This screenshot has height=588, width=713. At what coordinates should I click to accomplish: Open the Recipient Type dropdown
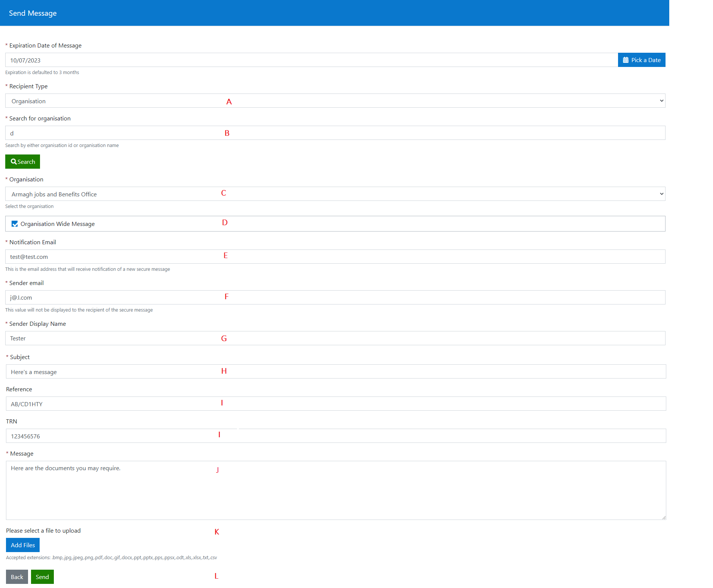335,101
